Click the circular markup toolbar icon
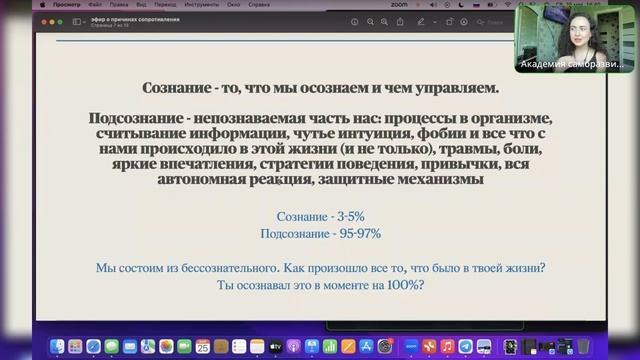This screenshot has height=360, width=640. [464, 22]
